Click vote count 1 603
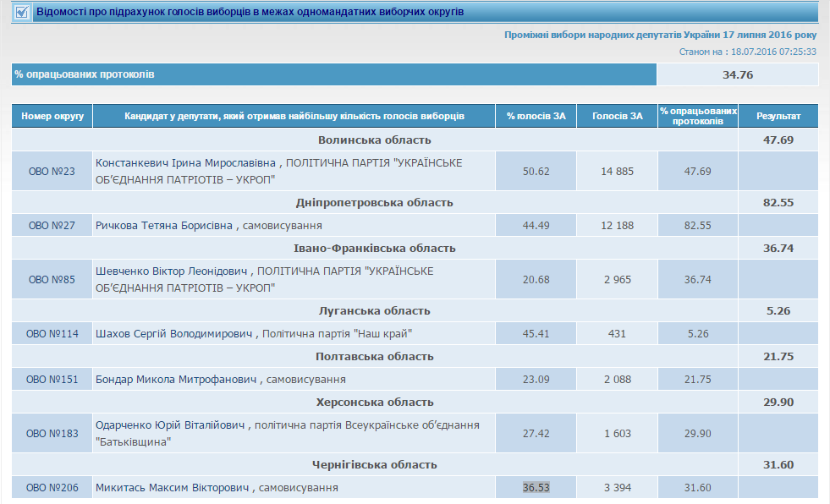This screenshot has width=830, height=504. [617, 434]
